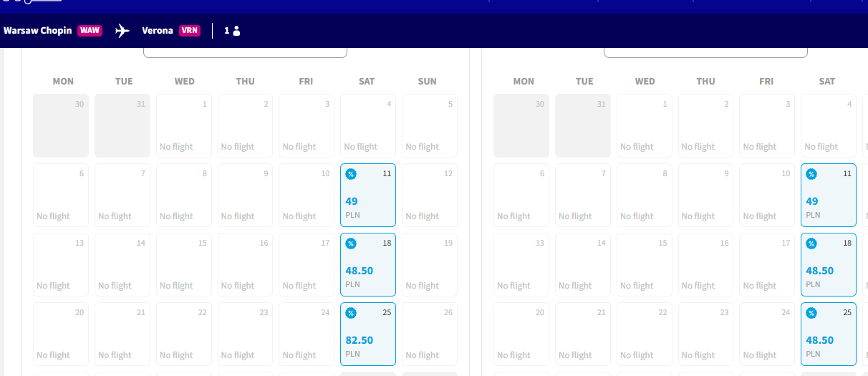This screenshot has height=376, width=868.
Task: Click discount badge on right calendar's 11th
Action: [811, 174]
